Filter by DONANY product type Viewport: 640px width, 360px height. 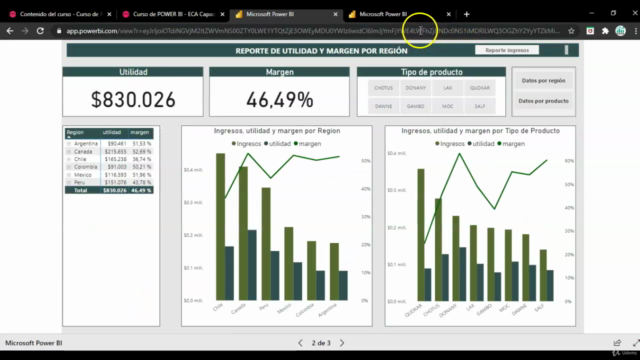tap(416, 88)
